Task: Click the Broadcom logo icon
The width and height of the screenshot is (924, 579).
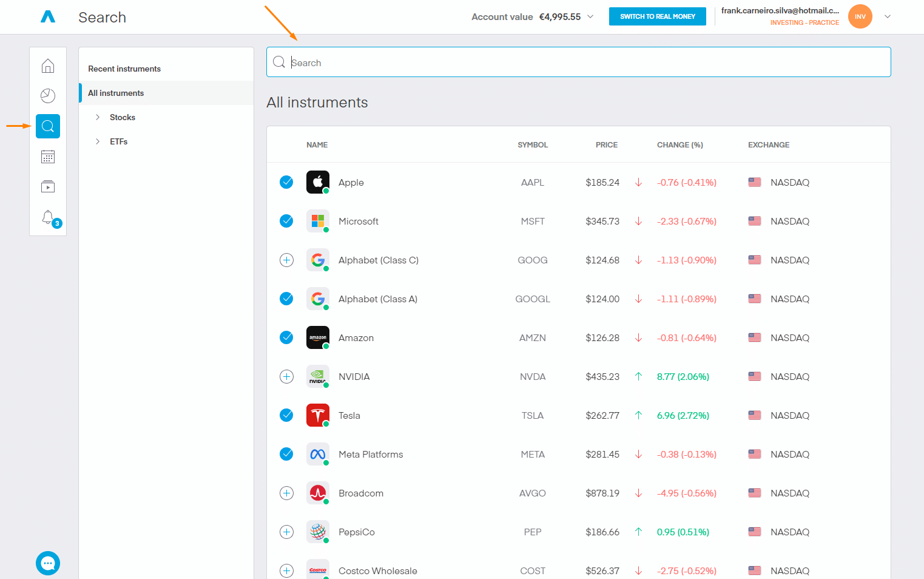Action: [318, 493]
